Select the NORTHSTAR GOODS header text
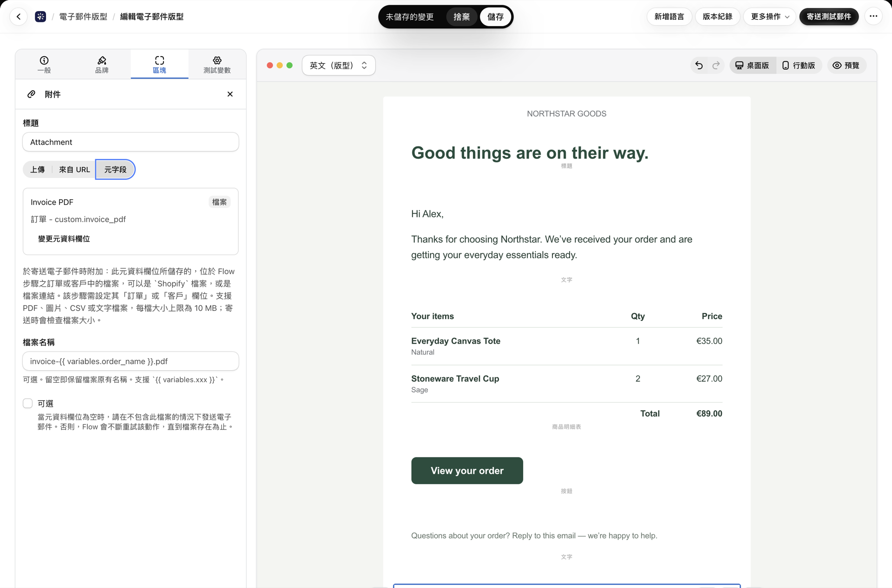 pos(566,114)
